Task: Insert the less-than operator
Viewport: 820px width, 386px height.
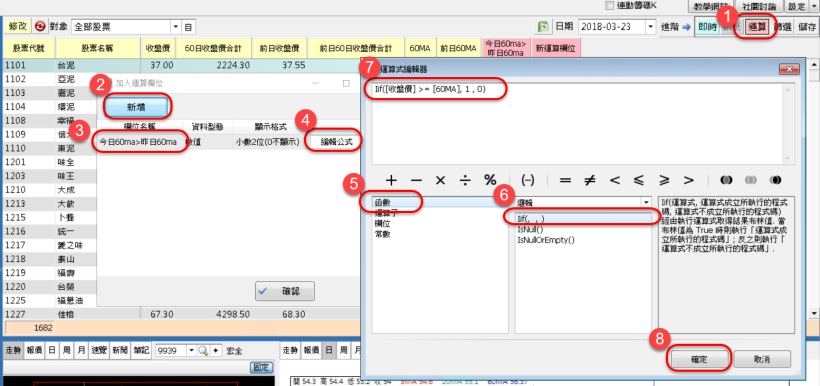Action: pyautogui.click(x=615, y=180)
